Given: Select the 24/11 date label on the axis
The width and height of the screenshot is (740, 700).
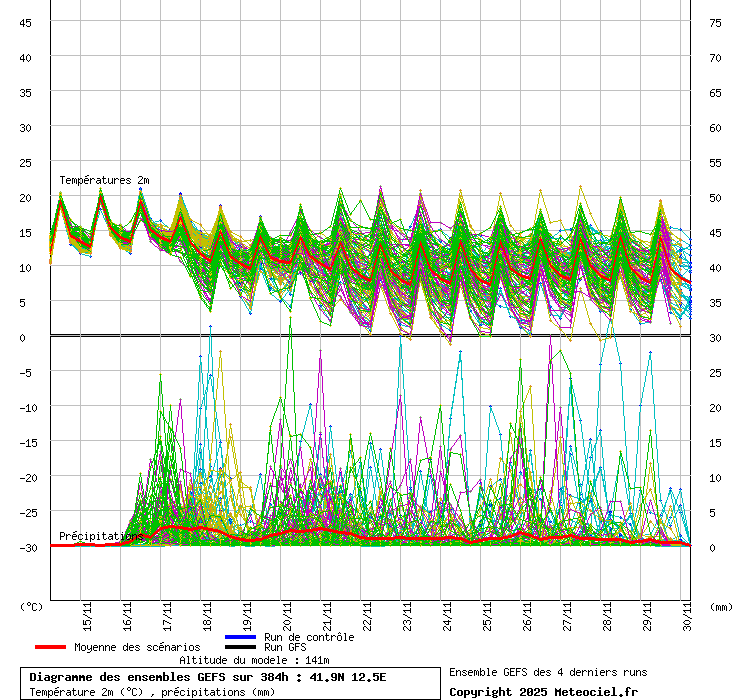Looking at the screenshot, I should click(447, 611).
